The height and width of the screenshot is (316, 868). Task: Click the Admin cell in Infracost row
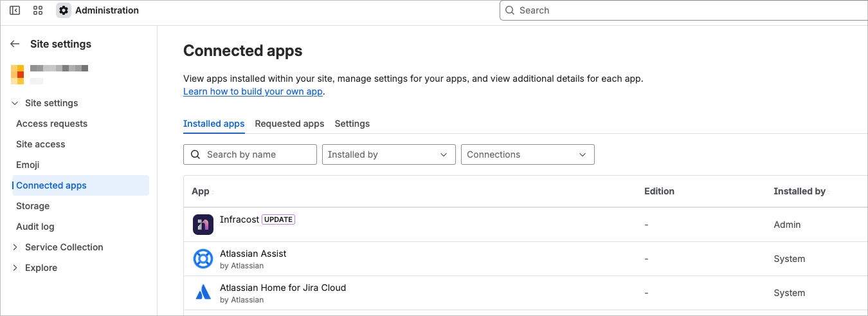(x=787, y=225)
